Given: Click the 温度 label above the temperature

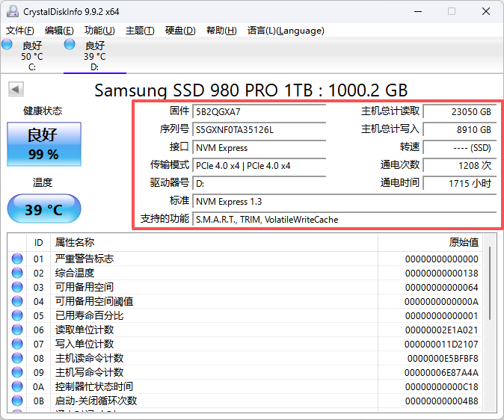Looking at the screenshot, I should click(43, 182).
